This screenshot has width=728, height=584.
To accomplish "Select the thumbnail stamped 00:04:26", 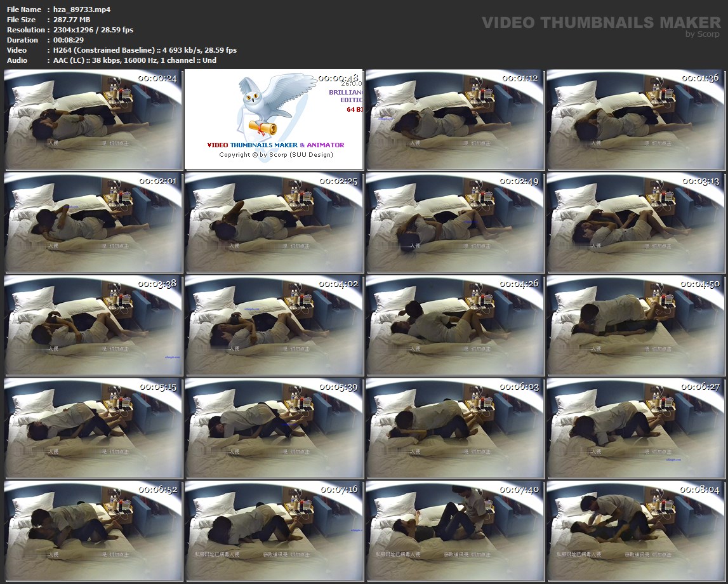I will tap(455, 326).
